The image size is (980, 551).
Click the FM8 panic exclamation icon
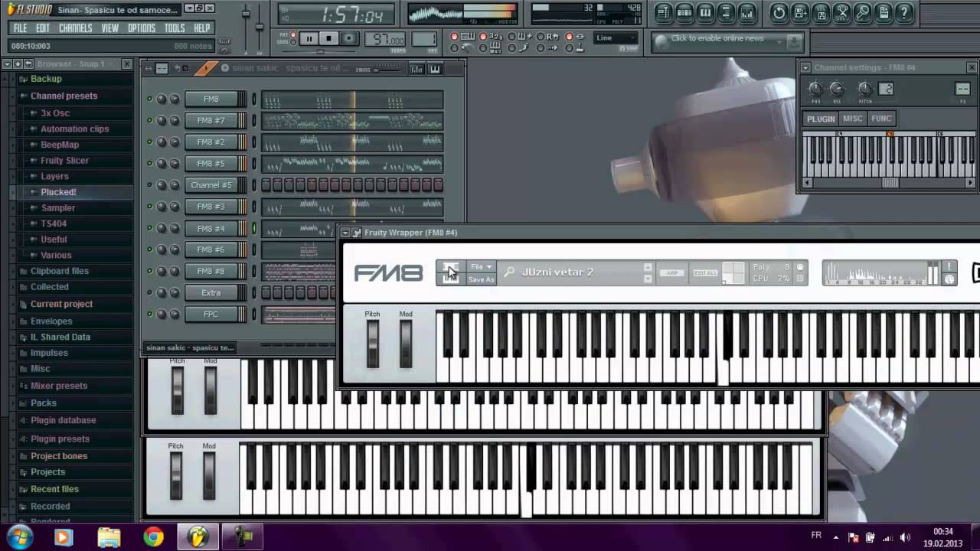[949, 266]
